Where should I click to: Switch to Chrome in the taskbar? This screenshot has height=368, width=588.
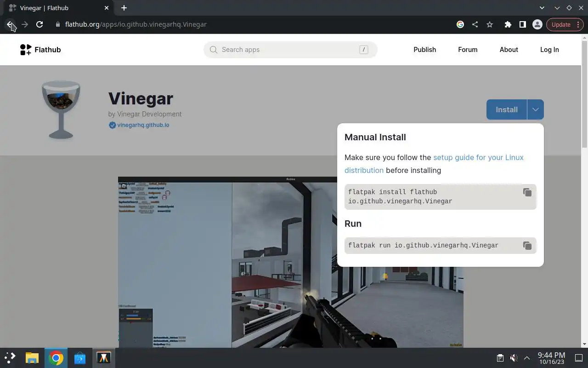tap(56, 358)
